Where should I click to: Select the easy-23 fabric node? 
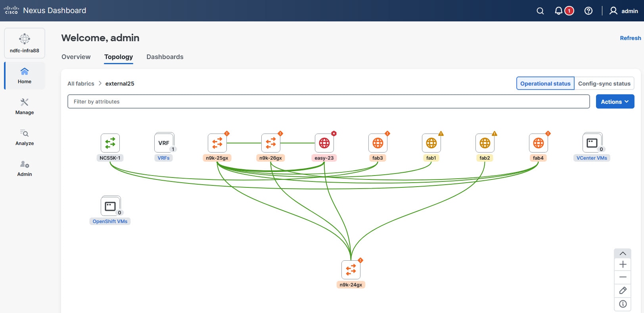pyautogui.click(x=324, y=143)
